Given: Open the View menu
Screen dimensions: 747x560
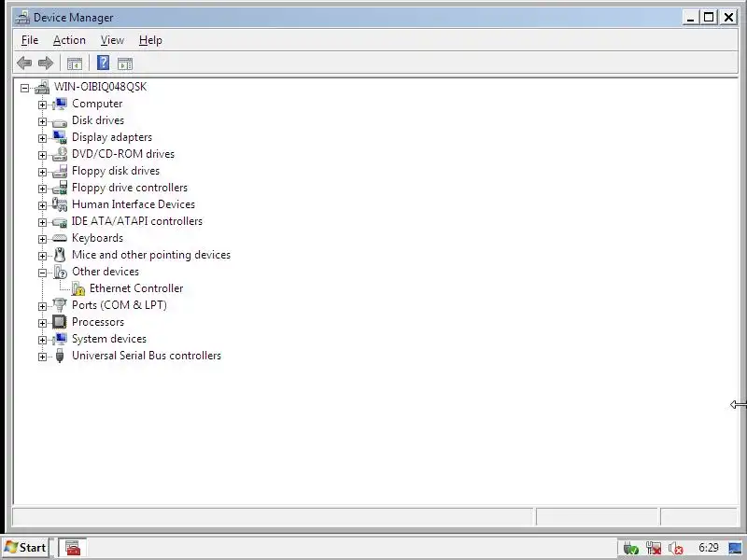Looking at the screenshot, I should pyautogui.click(x=112, y=40).
